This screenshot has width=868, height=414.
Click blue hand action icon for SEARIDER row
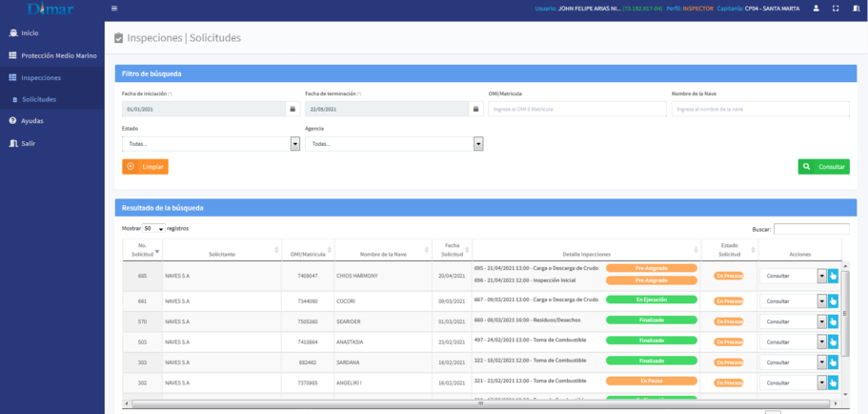[x=834, y=321]
